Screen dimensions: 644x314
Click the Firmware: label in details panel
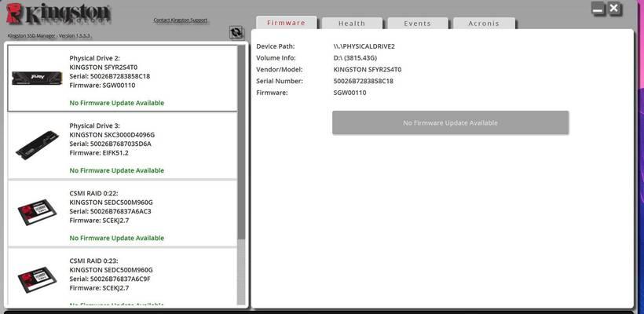[x=273, y=93]
